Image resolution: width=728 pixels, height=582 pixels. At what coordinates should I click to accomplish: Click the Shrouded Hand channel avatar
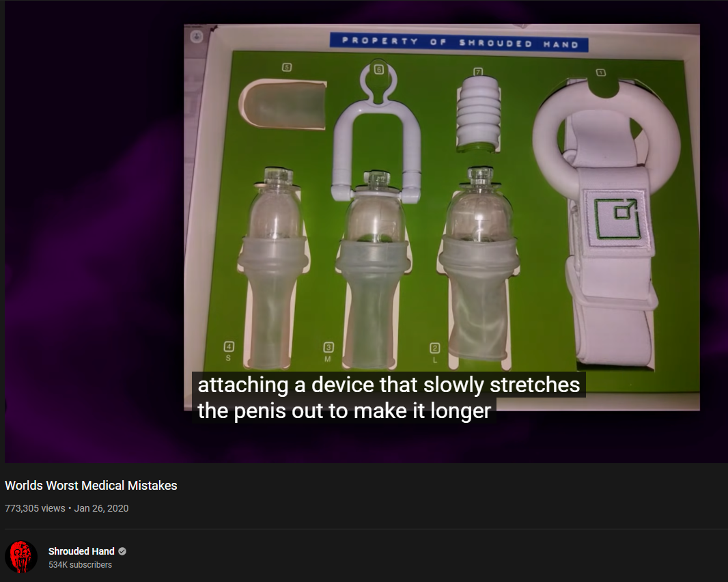click(x=21, y=557)
